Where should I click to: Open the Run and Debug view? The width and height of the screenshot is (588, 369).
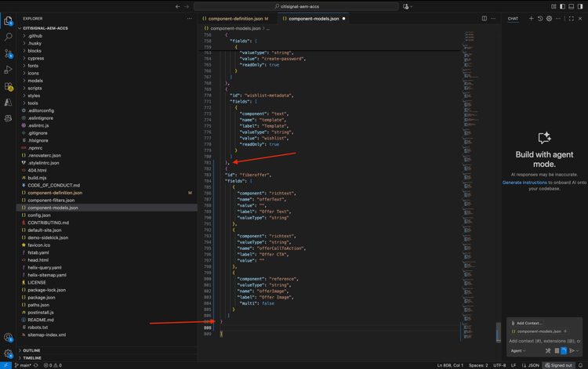tap(9, 71)
